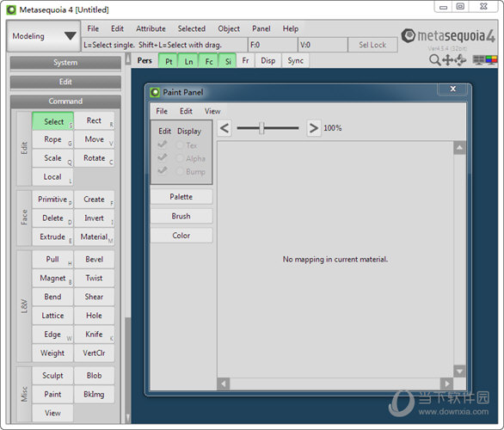Activate the Sculpt command
Screen dimensions: 504x430
pyautogui.click(x=53, y=375)
